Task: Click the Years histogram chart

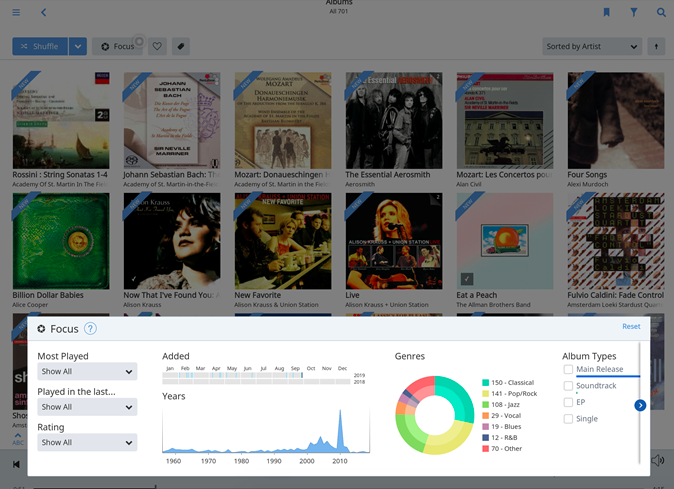Action: click(x=266, y=429)
